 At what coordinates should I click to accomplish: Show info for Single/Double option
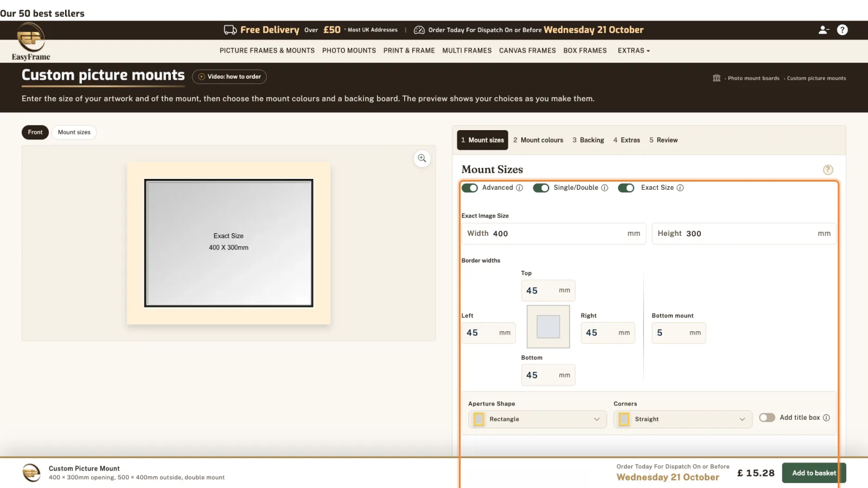click(x=605, y=188)
